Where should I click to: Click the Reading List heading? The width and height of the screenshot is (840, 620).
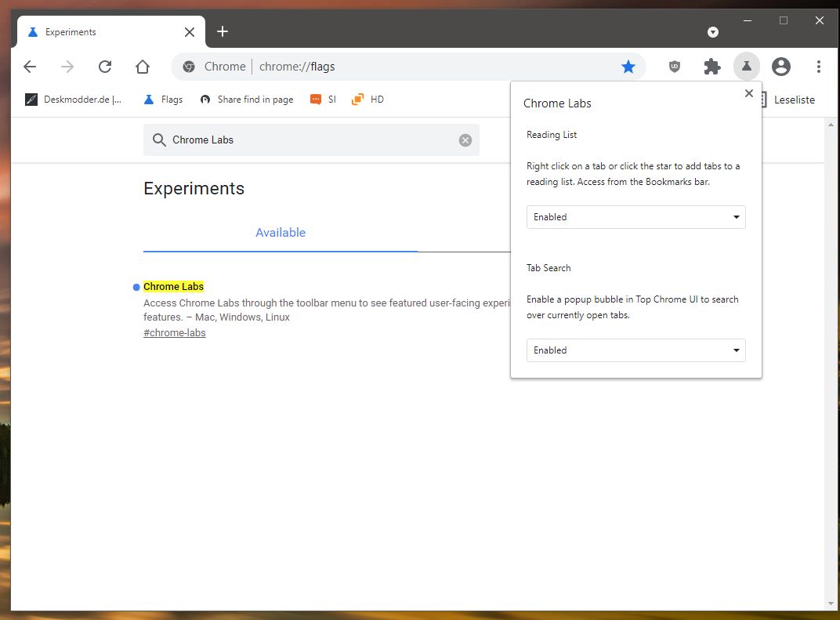pos(552,135)
